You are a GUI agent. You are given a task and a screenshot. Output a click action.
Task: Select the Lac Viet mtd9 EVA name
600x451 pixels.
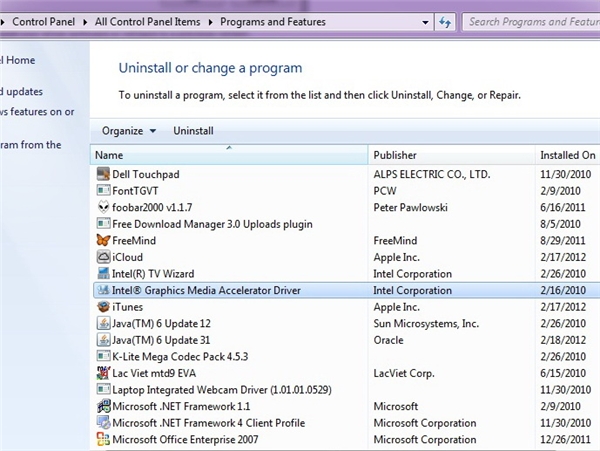[x=154, y=373]
